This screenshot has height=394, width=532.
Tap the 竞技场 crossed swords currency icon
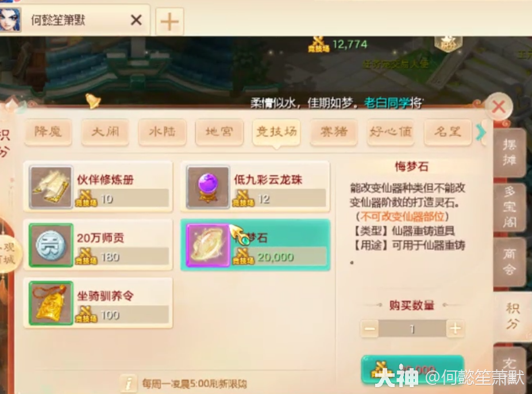[318, 44]
